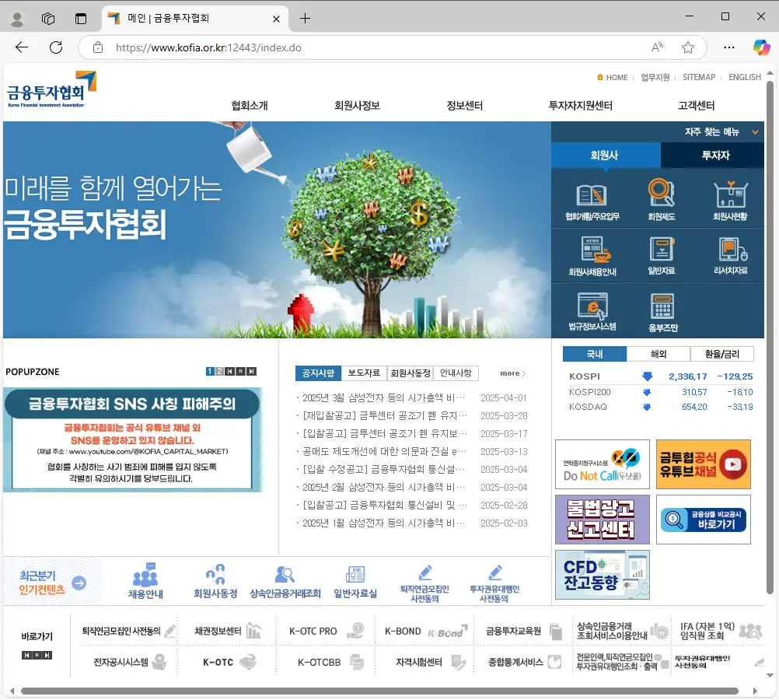Open a new browser tab
779x700 pixels.
tap(305, 19)
